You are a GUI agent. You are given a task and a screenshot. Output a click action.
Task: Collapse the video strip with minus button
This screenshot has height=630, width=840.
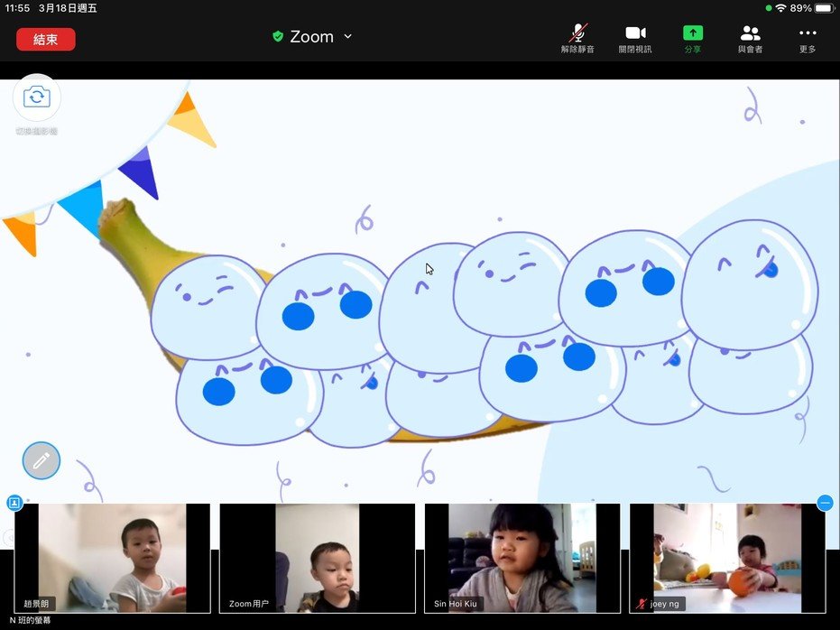point(825,503)
